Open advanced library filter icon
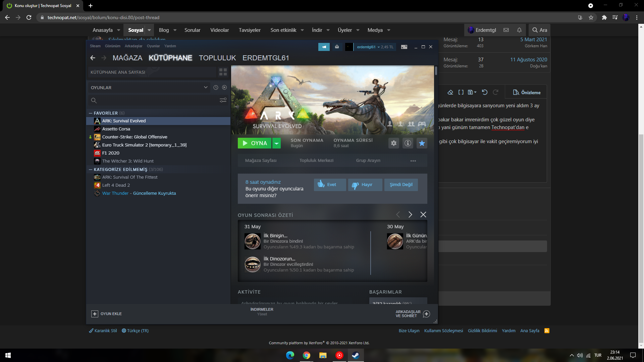The height and width of the screenshot is (362, 644). point(223,100)
